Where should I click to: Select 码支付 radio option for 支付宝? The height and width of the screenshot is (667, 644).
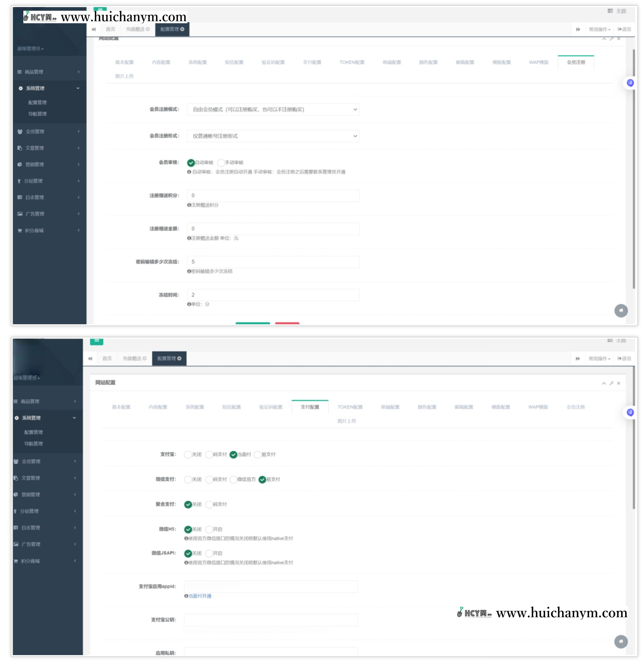[209, 454]
